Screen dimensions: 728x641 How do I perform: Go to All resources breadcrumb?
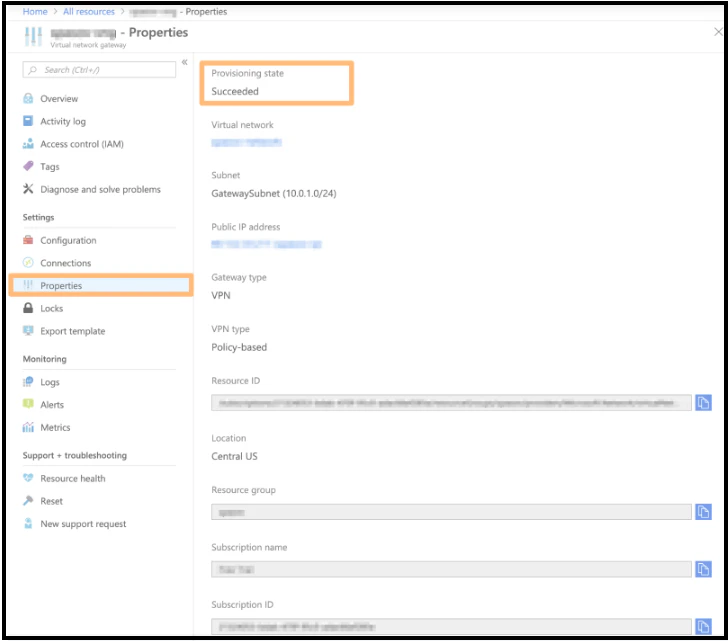[x=89, y=12]
